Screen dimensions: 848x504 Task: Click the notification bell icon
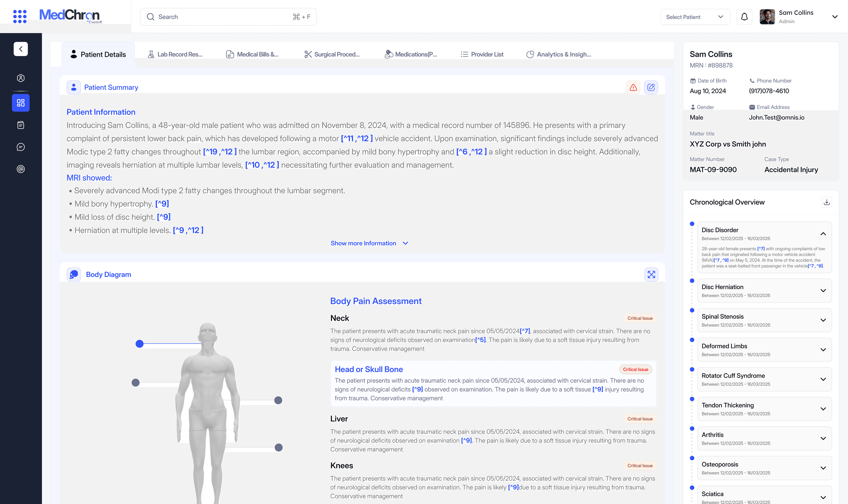(744, 17)
